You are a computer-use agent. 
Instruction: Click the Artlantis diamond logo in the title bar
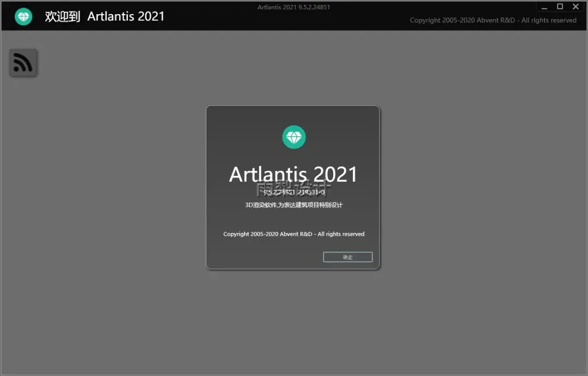[23, 16]
